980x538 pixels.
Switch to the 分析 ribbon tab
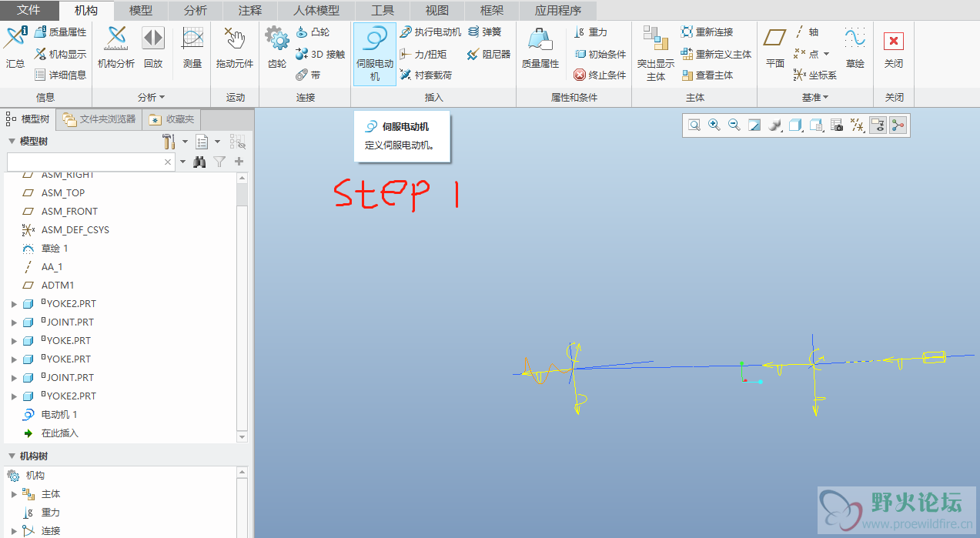coord(195,11)
